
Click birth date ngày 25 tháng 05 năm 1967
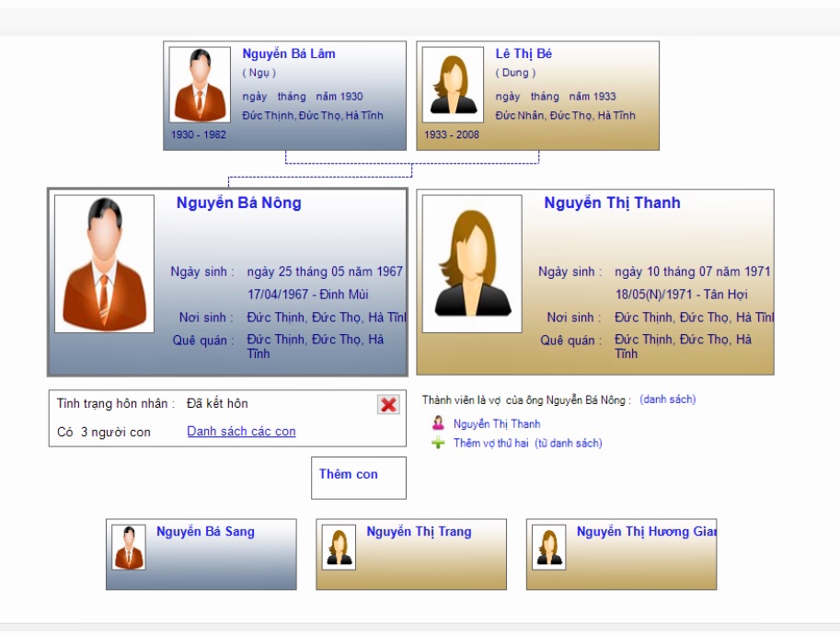coord(325,272)
